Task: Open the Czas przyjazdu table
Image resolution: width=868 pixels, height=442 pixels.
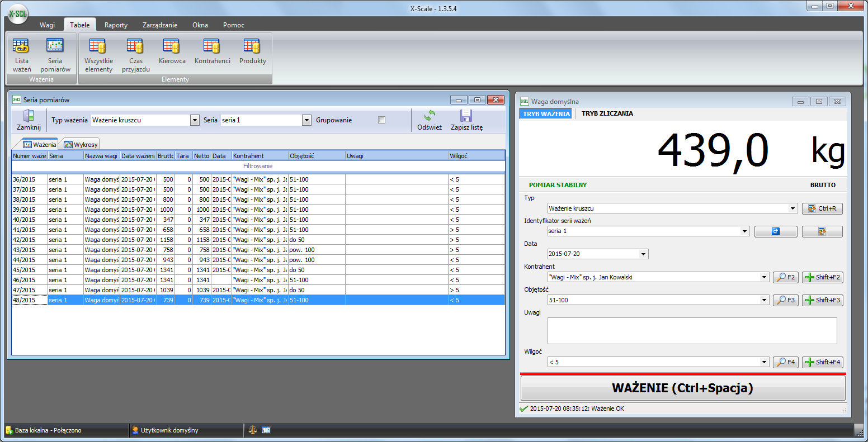Action: tap(135, 46)
